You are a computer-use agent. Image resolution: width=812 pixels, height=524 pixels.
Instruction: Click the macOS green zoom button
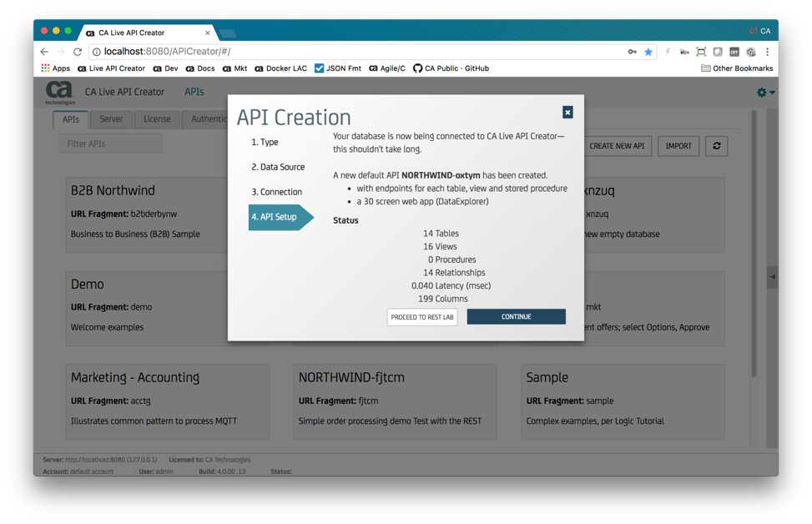pos(68,31)
